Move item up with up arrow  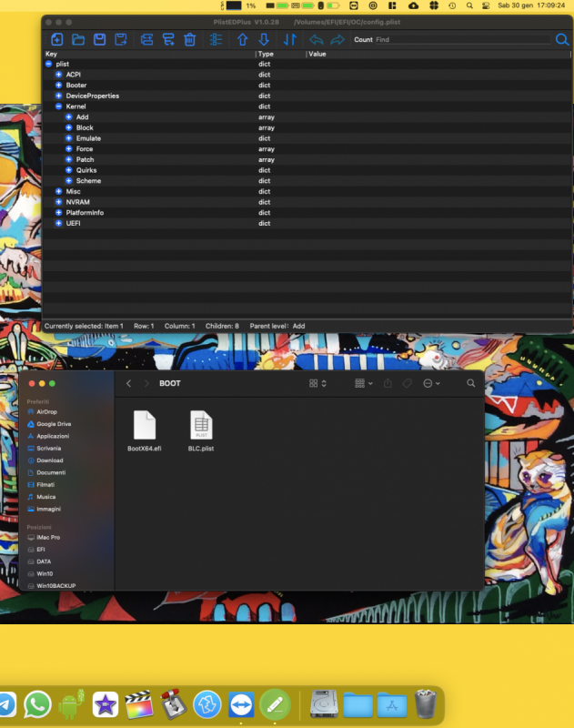pyautogui.click(x=242, y=39)
